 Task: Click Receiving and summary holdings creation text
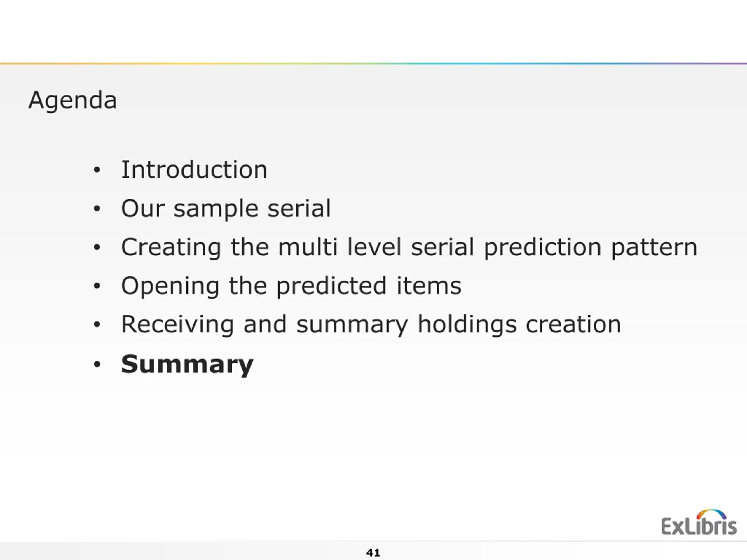(371, 325)
